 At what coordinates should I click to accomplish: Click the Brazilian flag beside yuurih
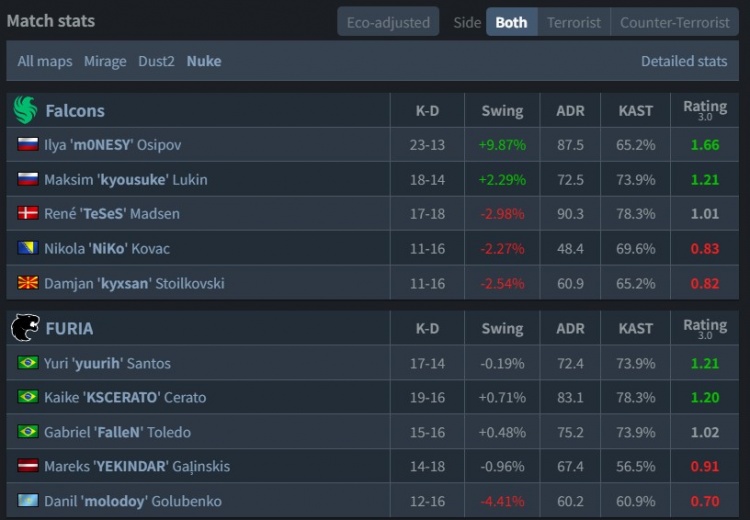[28, 363]
